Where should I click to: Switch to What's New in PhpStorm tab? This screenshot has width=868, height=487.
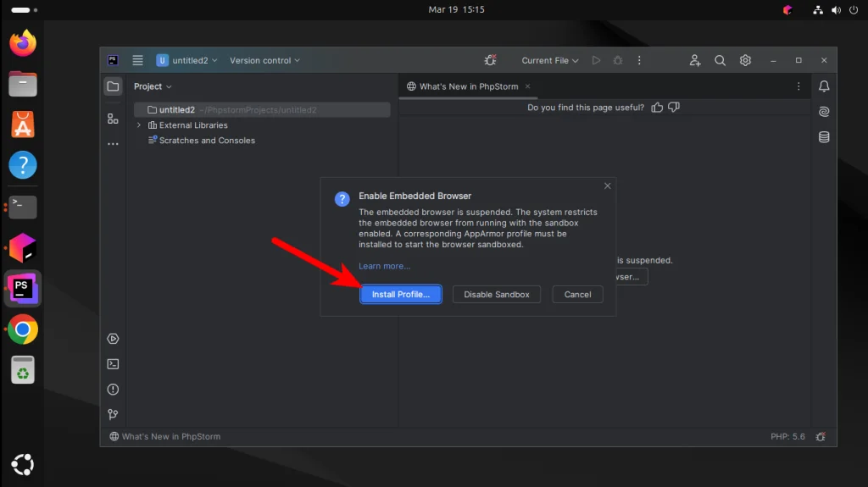click(468, 86)
